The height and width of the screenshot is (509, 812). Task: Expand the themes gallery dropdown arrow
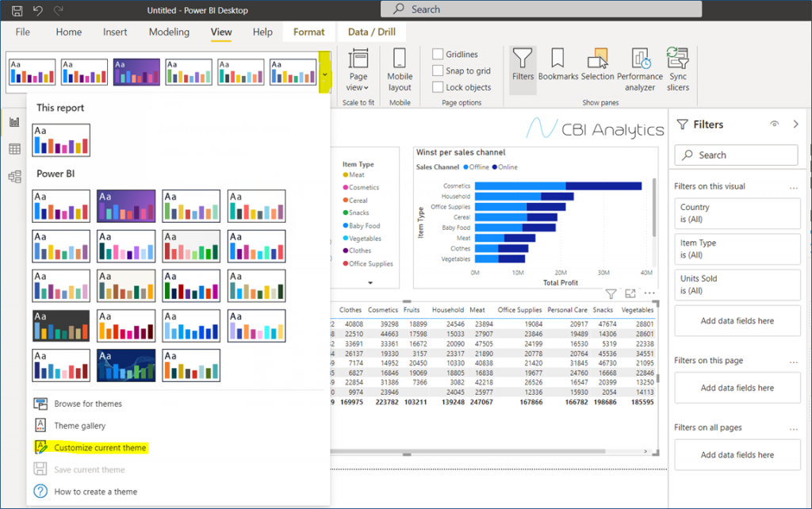(x=324, y=73)
